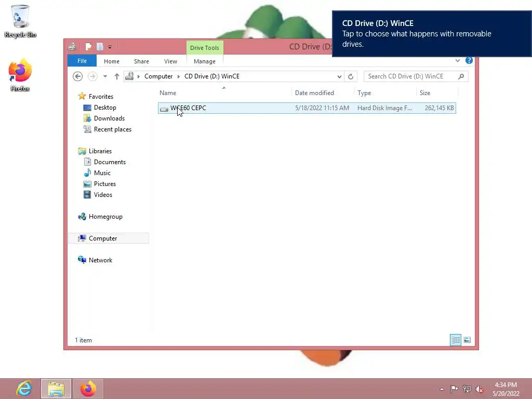Open Firefox from the taskbar
Viewport: 532px width, 399px height.
(88, 389)
